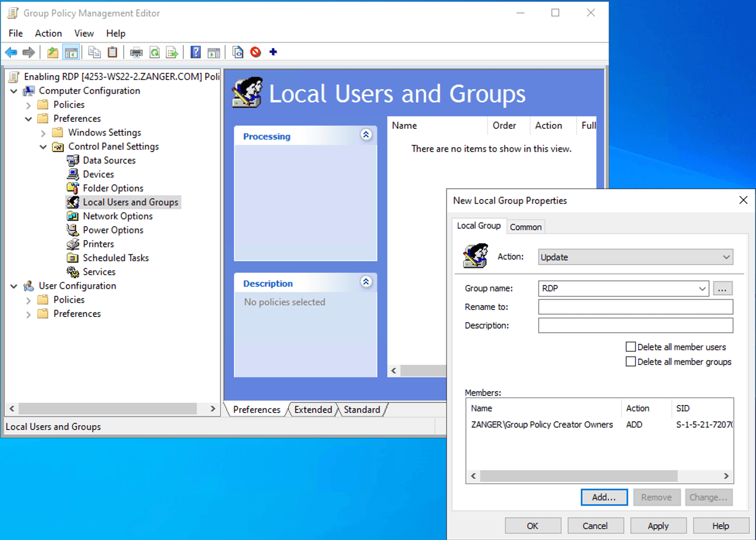Viewport: 756px width, 540px height.
Task: Check Delete all member groups
Action: (x=631, y=361)
